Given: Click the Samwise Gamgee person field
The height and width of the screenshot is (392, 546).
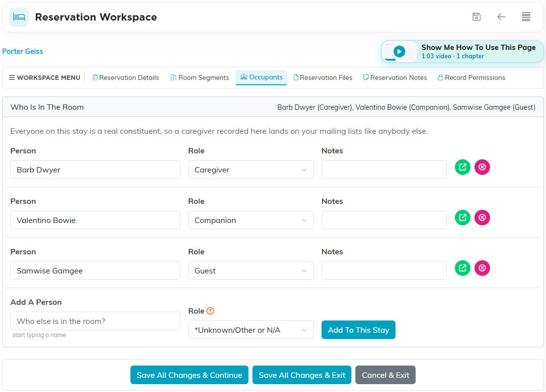Looking at the screenshot, I should (x=95, y=271).
